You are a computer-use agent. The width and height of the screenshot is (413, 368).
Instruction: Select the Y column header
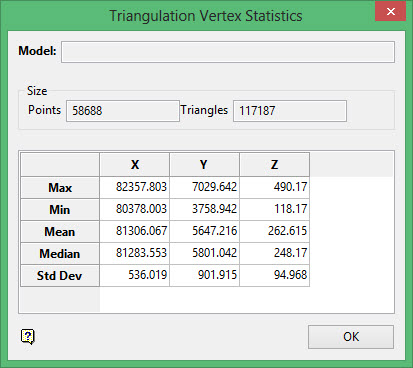(204, 165)
